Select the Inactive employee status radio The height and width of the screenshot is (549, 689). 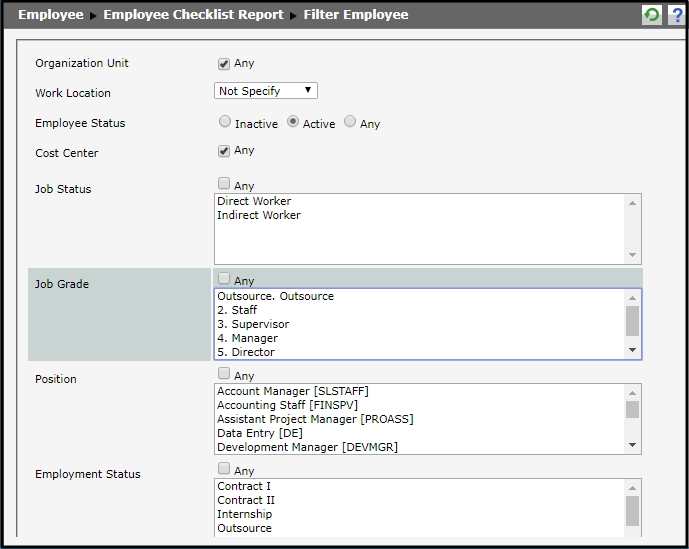pyautogui.click(x=225, y=123)
